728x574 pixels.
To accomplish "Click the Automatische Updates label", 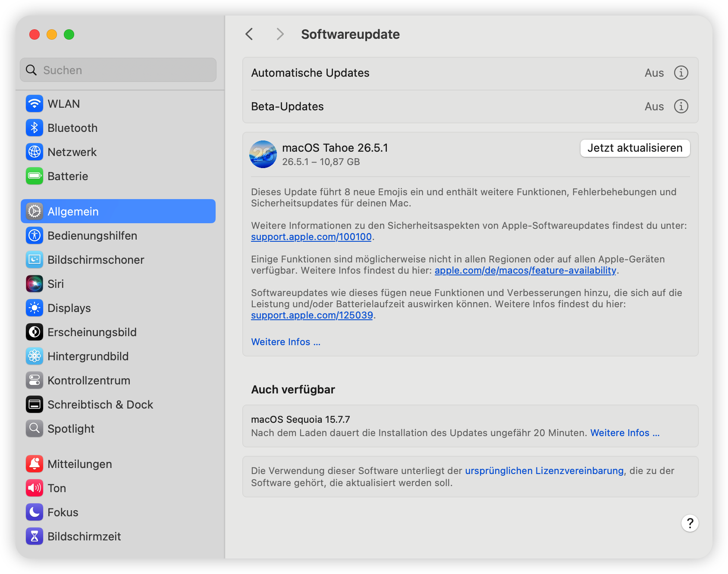I will pos(310,73).
